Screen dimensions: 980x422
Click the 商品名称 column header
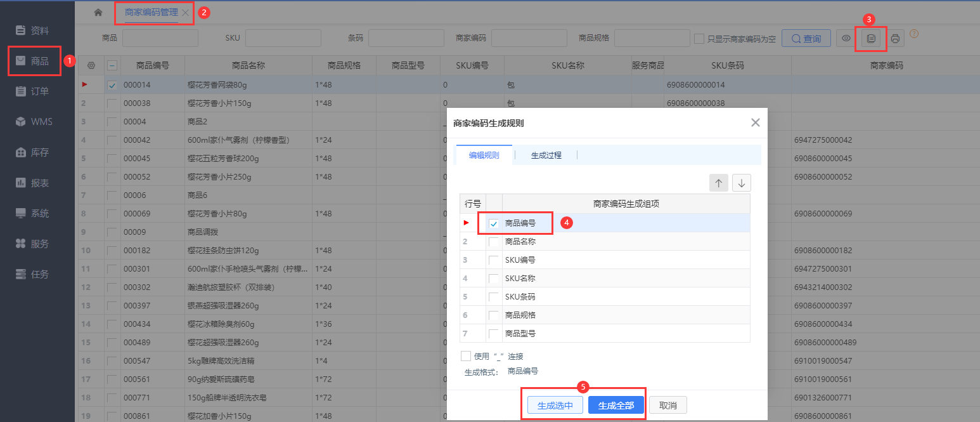tap(248, 65)
